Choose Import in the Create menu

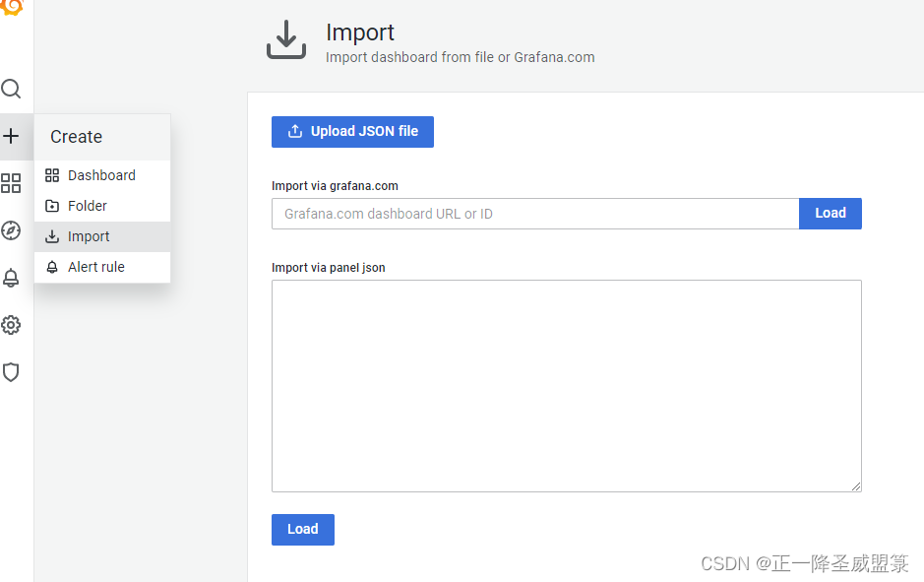102,236
